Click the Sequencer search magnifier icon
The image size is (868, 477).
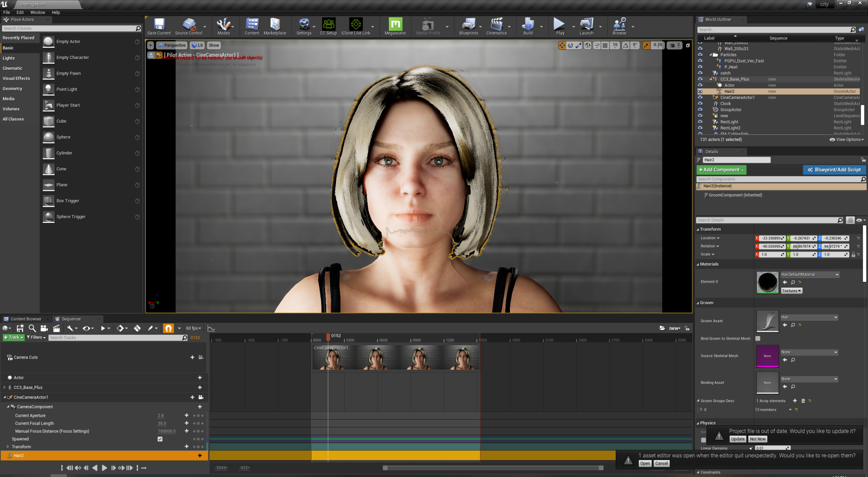(32, 328)
